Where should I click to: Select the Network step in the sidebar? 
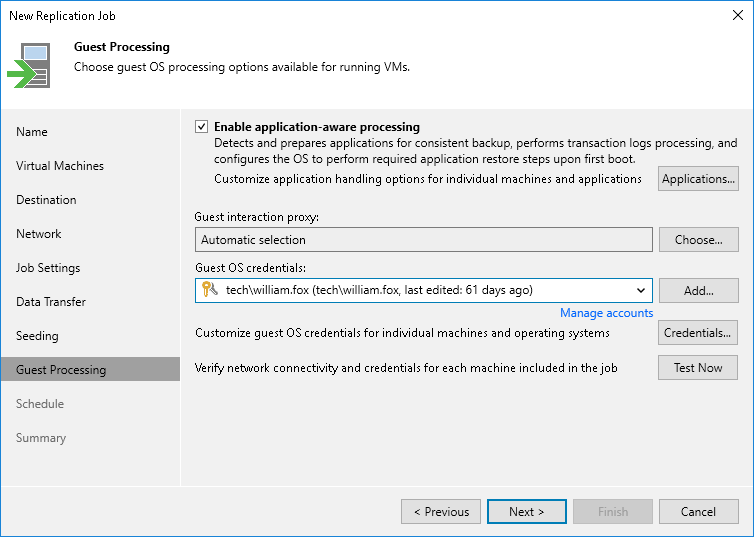(x=39, y=234)
